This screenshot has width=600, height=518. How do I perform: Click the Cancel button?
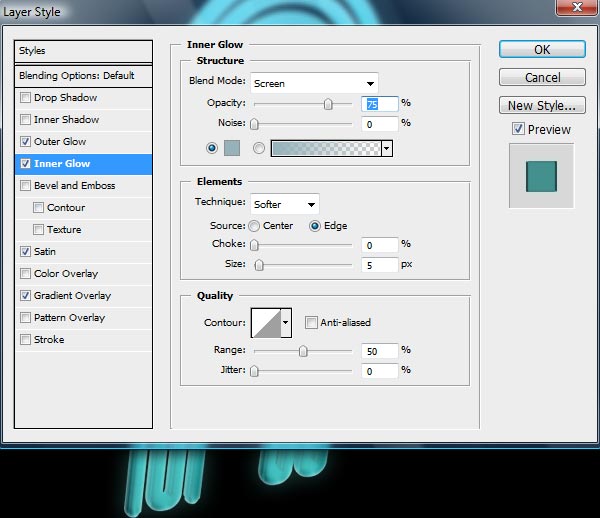pos(542,77)
